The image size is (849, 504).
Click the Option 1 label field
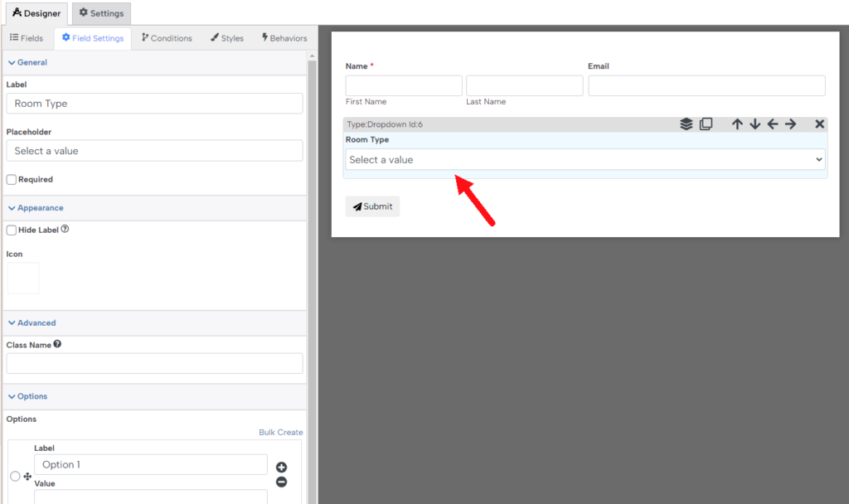(x=151, y=464)
